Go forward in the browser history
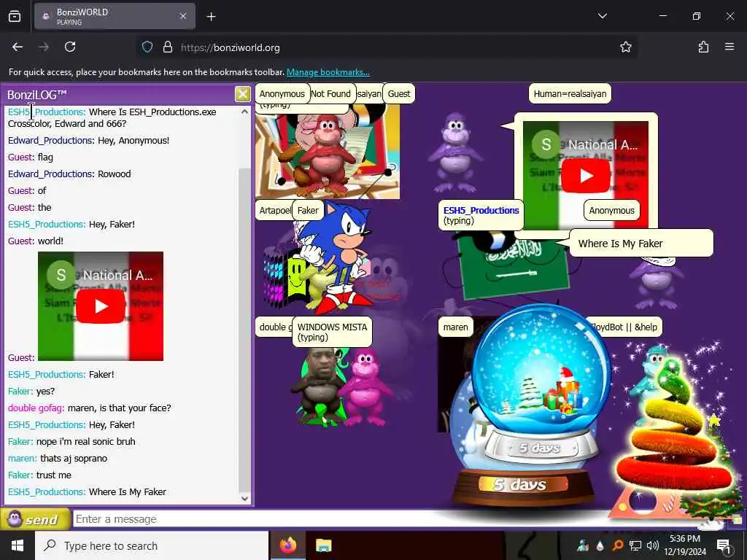 [x=44, y=47]
